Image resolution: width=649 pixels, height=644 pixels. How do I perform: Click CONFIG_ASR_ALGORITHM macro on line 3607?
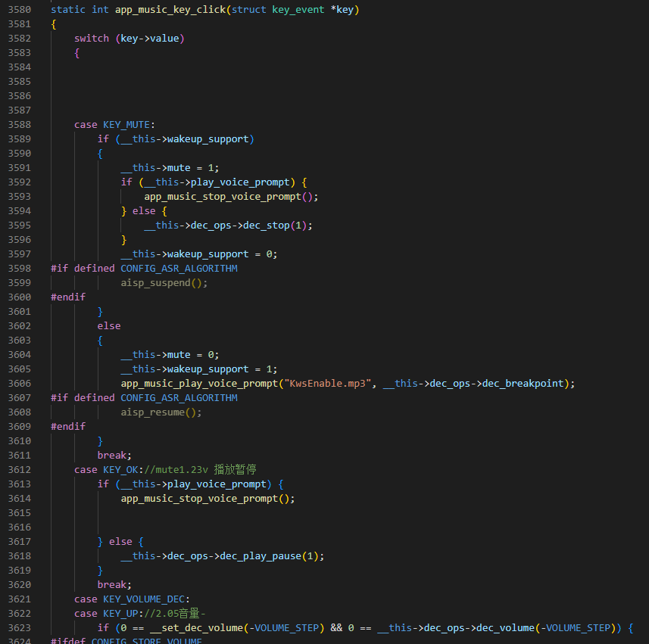point(179,398)
